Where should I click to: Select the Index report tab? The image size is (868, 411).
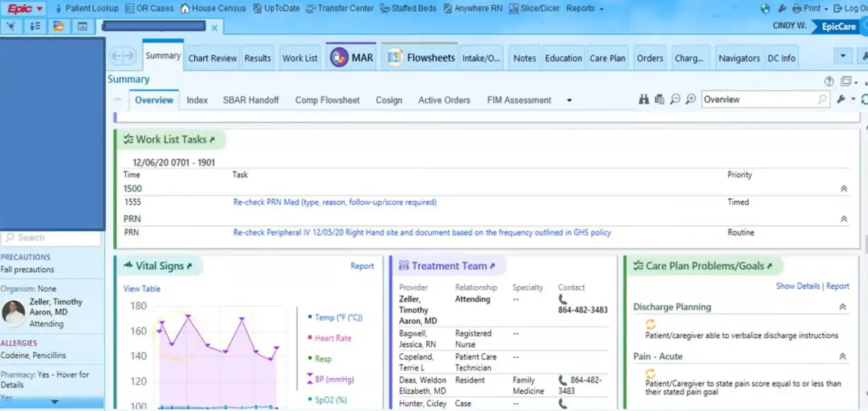point(197,100)
